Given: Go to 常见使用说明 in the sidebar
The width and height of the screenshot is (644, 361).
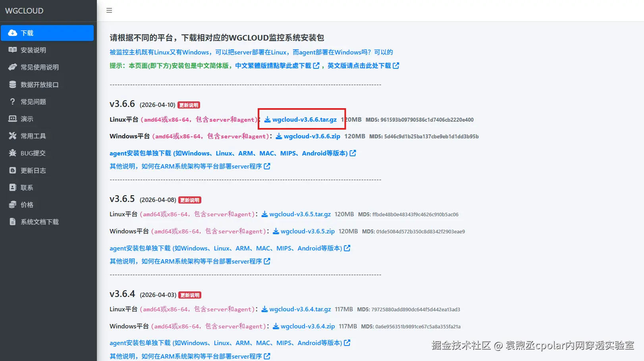Looking at the screenshot, I should 47,67.
